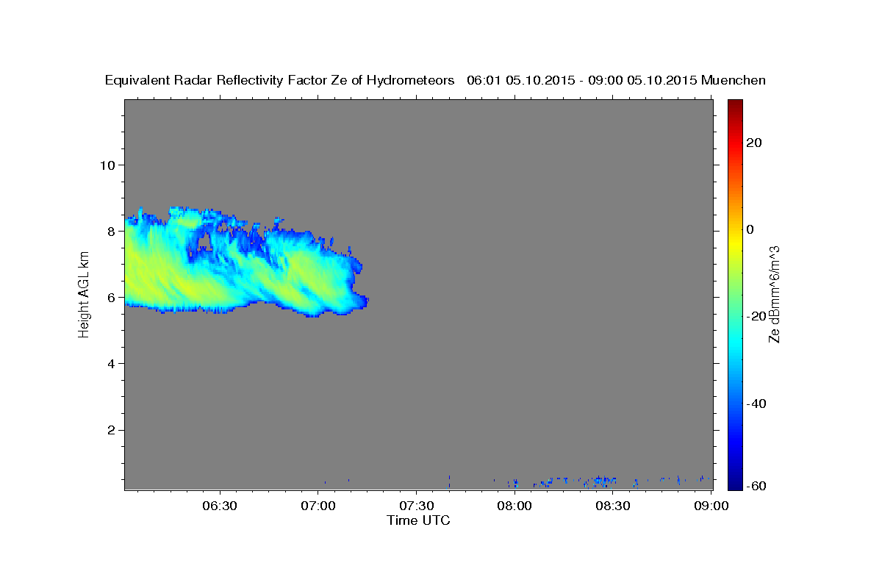Click the height tick label 6
The height and width of the screenshot is (588, 882).
point(110,298)
